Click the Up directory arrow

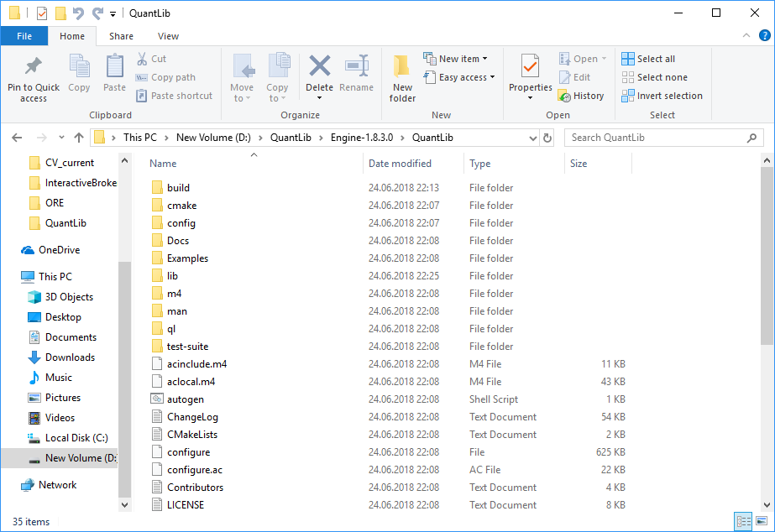tap(79, 138)
